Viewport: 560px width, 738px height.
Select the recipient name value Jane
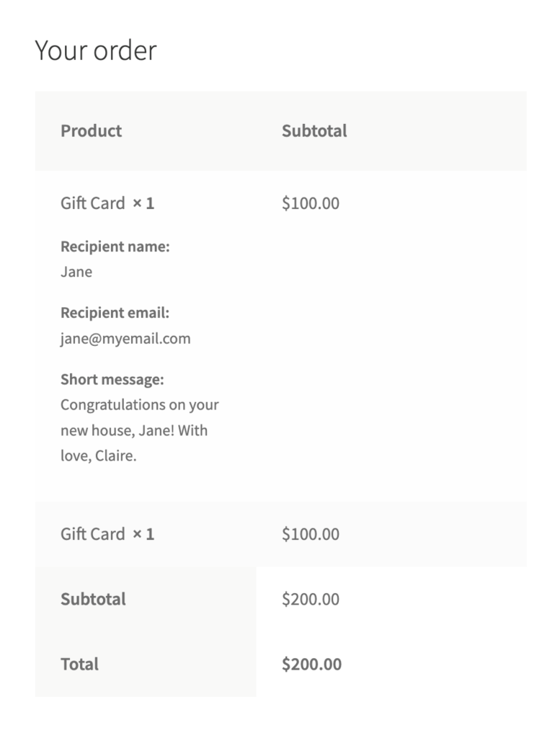(76, 272)
